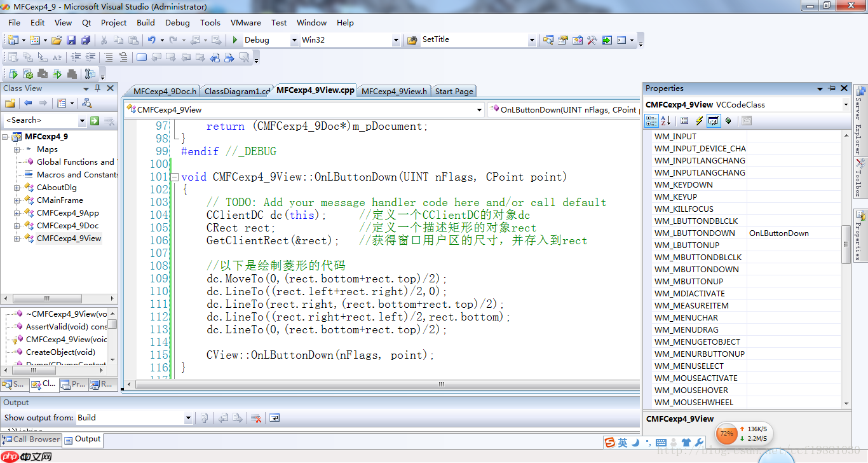Show Events with the lightning bolt icon
This screenshot has width=868, height=463.
(699, 120)
